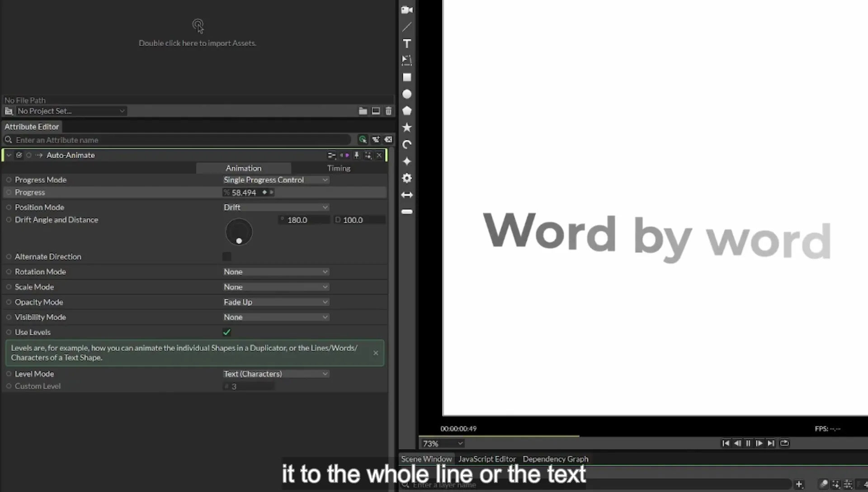Select the Camera tool in toolbar

click(x=407, y=10)
